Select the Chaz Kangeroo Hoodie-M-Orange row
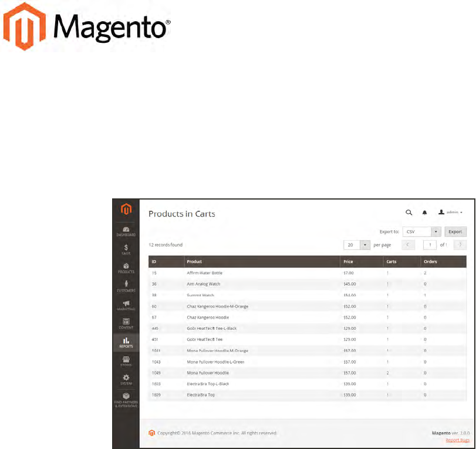This screenshot has height=449, width=476. pos(307,306)
